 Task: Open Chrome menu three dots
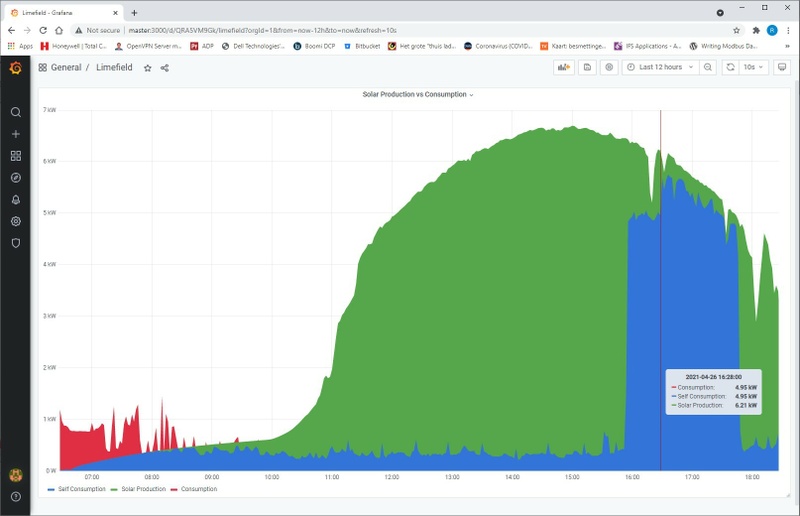(x=788, y=31)
